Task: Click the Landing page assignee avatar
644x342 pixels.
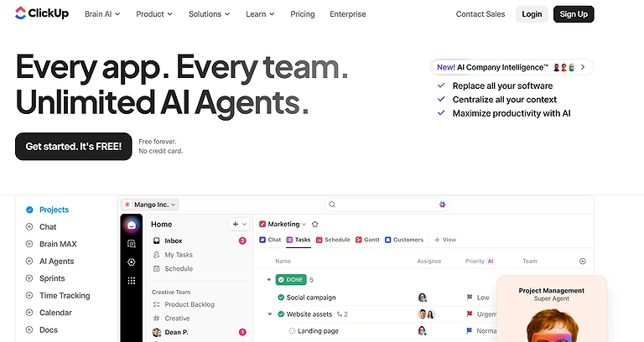Action: 422,330
